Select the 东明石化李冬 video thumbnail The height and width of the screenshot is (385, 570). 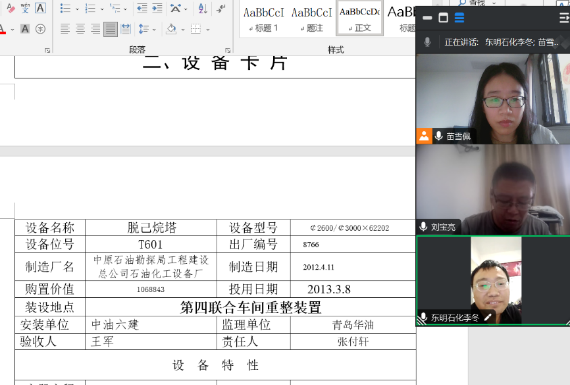pyautogui.click(x=493, y=280)
